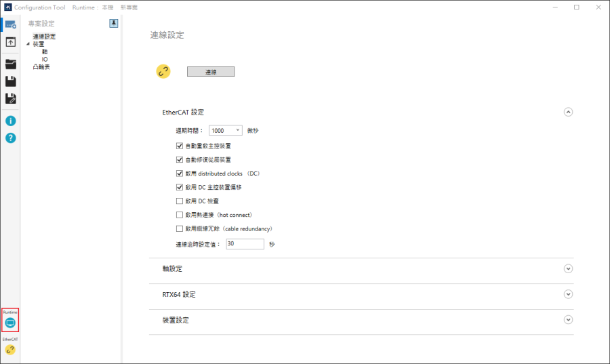Open project using the folder icon

(x=10, y=64)
